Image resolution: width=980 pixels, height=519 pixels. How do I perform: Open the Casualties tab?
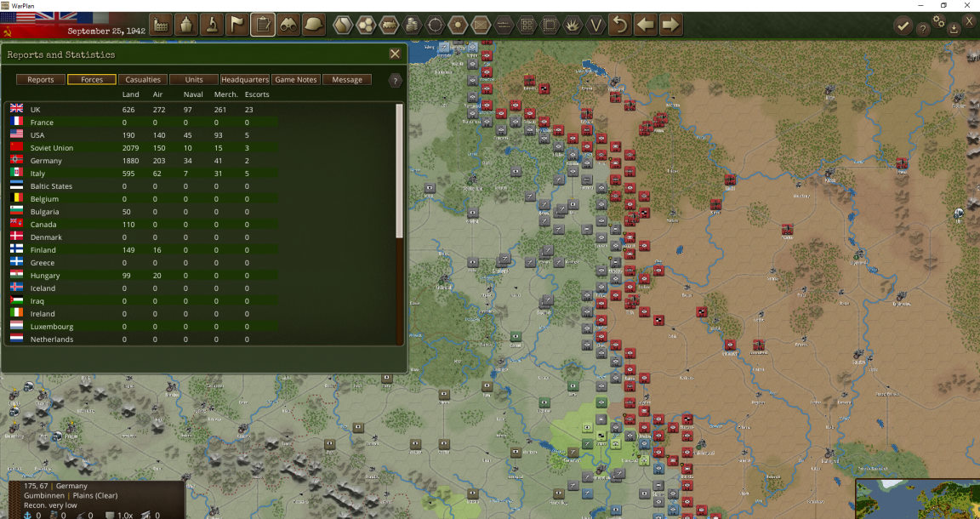[143, 79]
